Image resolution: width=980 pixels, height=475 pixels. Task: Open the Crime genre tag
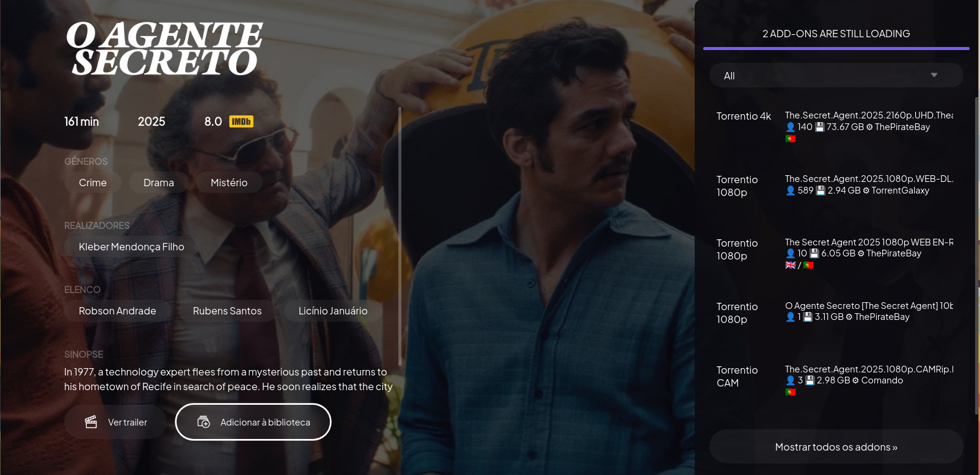93,183
